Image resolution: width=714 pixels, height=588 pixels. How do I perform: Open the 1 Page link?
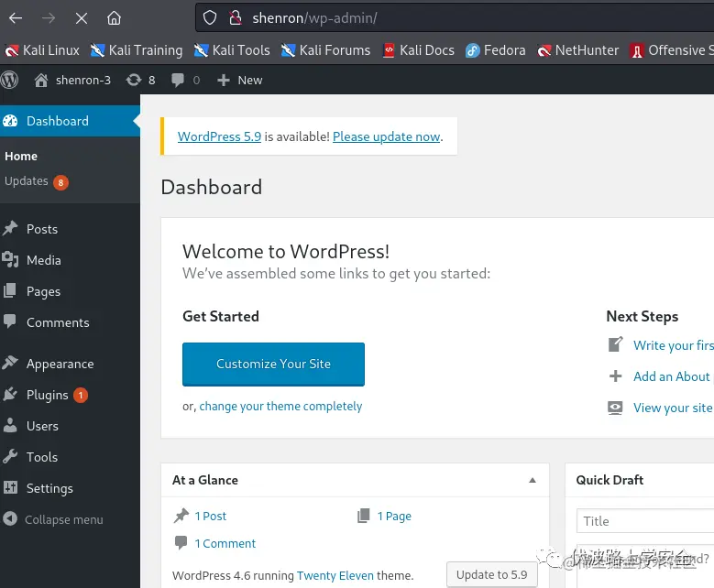click(394, 516)
